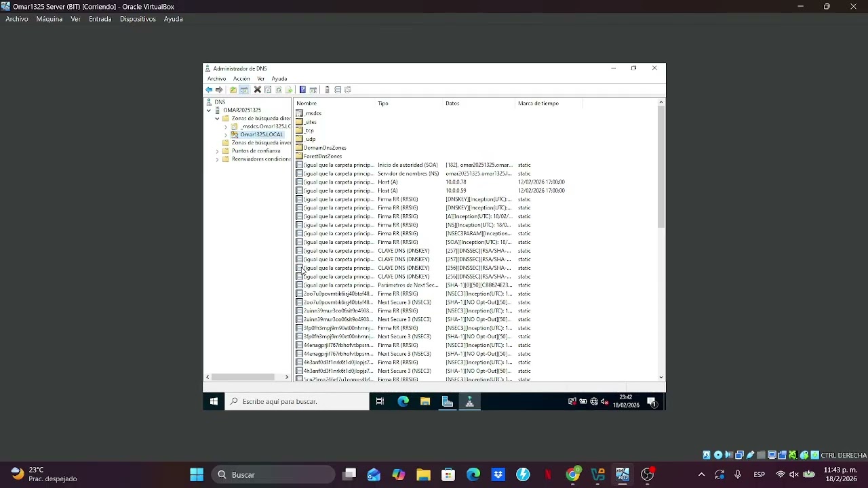868x488 pixels.
Task: Go back with the blue left arrow in DNS toolbar
Action: click(209, 90)
